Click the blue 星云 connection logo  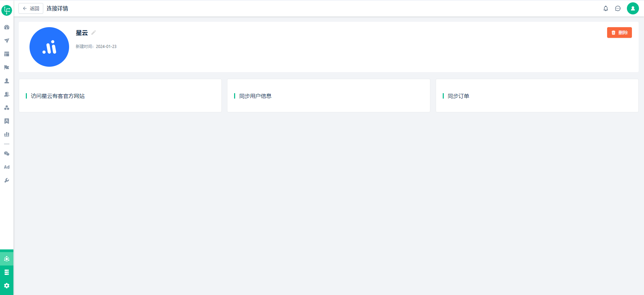click(x=49, y=47)
